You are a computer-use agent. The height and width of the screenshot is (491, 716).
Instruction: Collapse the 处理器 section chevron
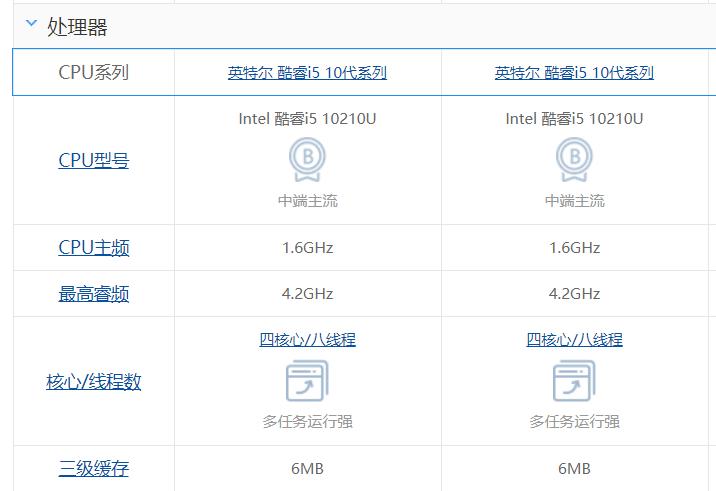(x=31, y=23)
